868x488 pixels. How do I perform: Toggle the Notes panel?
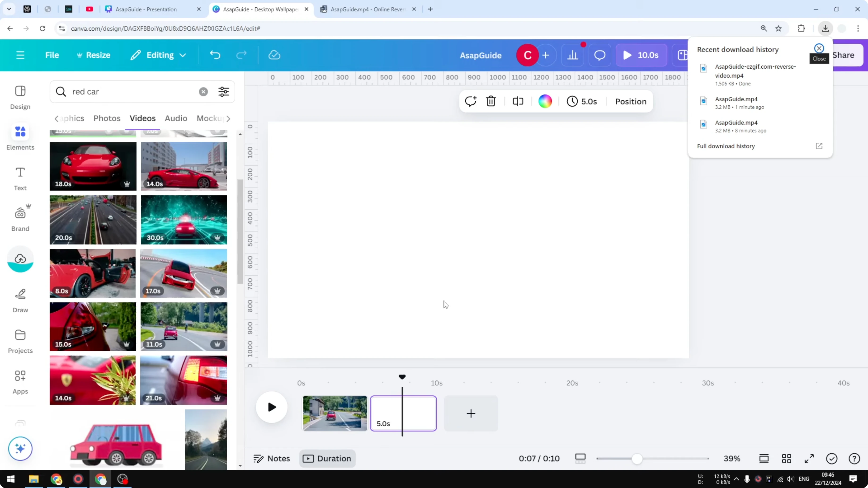271,458
